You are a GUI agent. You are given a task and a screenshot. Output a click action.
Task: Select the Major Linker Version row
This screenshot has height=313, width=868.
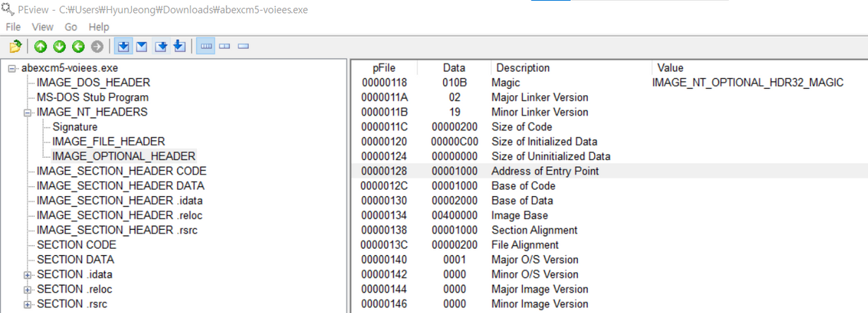[x=610, y=97]
